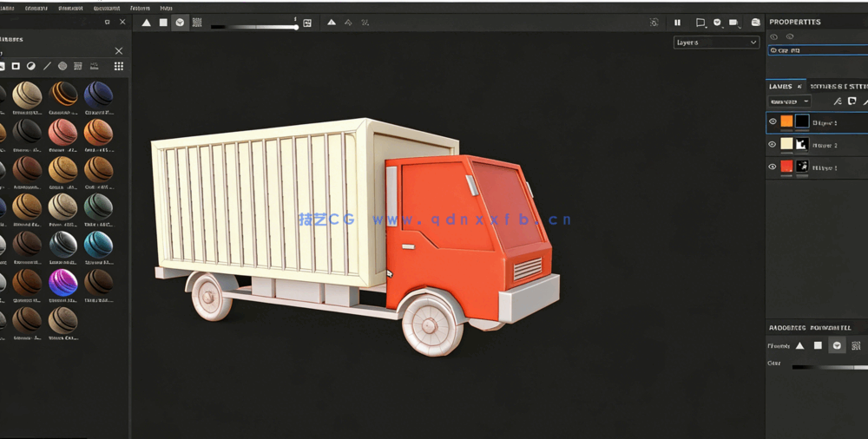Hide the orange layer with the eye icon
Image resolution: width=868 pixels, height=439 pixels.
point(773,121)
